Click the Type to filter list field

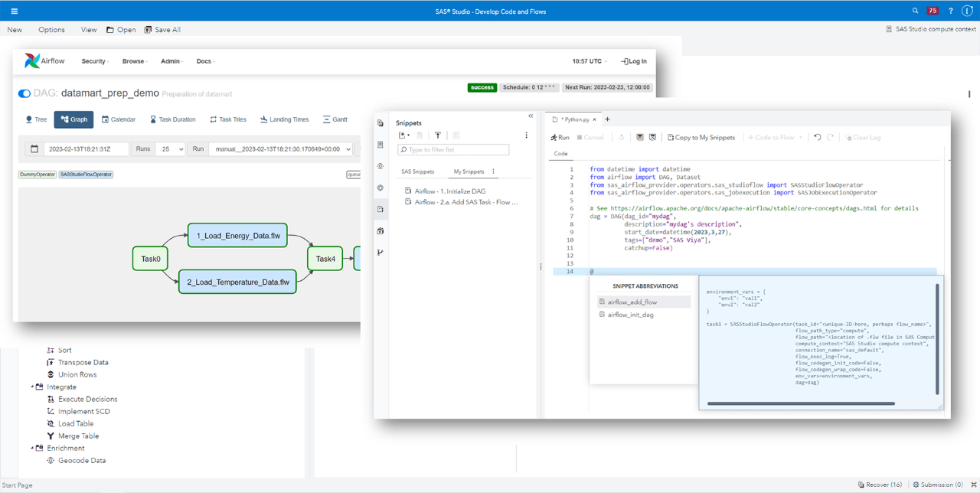[x=452, y=149]
